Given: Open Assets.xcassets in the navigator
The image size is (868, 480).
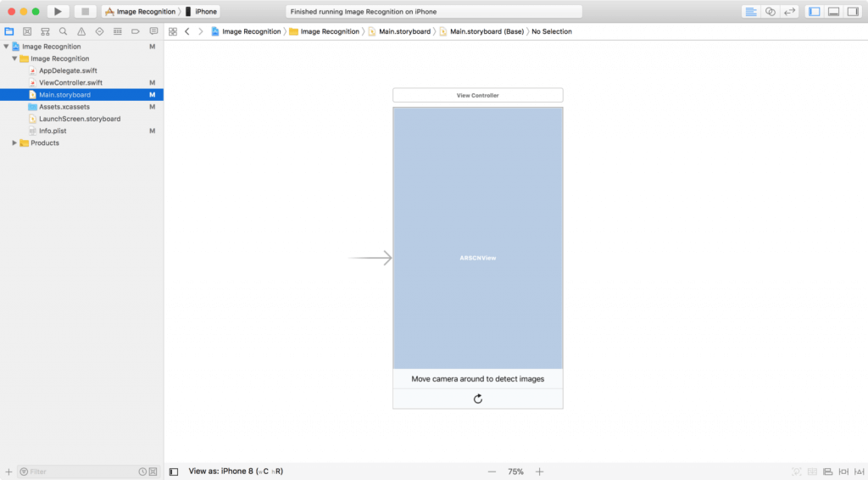Looking at the screenshot, I should (x=64, y=107).
